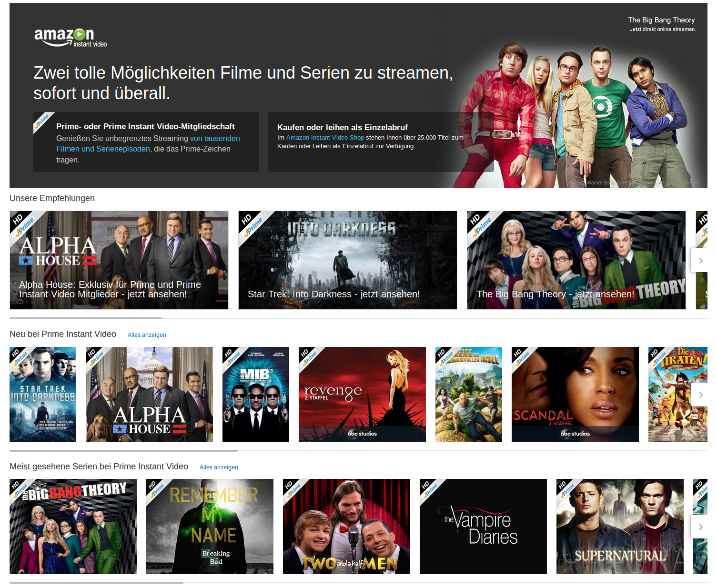Open The Vampire Diaries tile
Image resolution: width=717 pixels, height=588 pixels.
pos(483,527)
